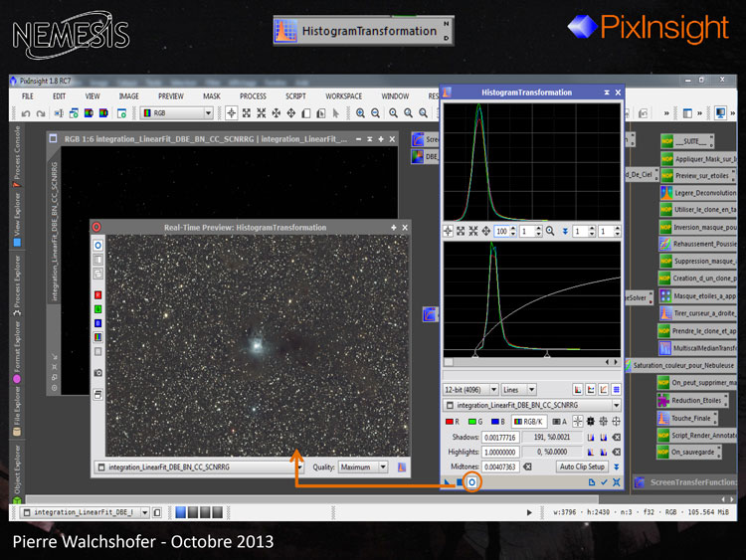
Task: Open the View Explorer side tab
Action: click(17, 220)
